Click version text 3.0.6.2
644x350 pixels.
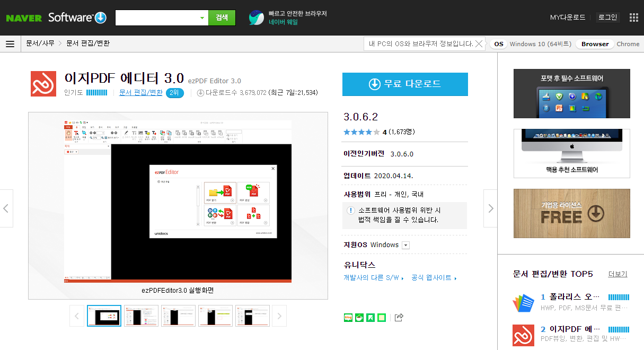[361, 117]
